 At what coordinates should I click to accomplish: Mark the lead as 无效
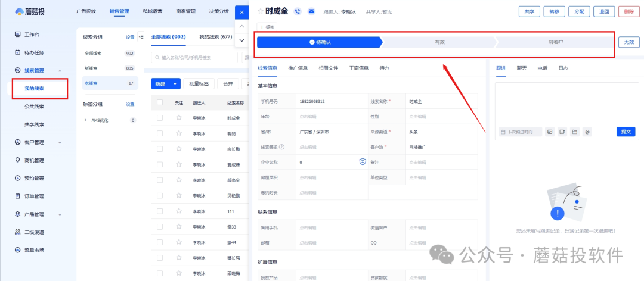point(629,42)
